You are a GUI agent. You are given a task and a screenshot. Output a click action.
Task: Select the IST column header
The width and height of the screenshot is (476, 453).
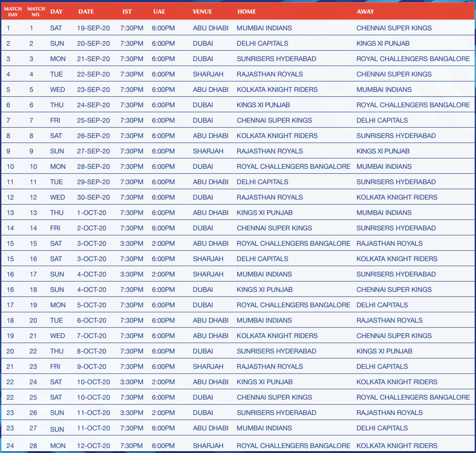pyautogui.click(x=127, y=11)
